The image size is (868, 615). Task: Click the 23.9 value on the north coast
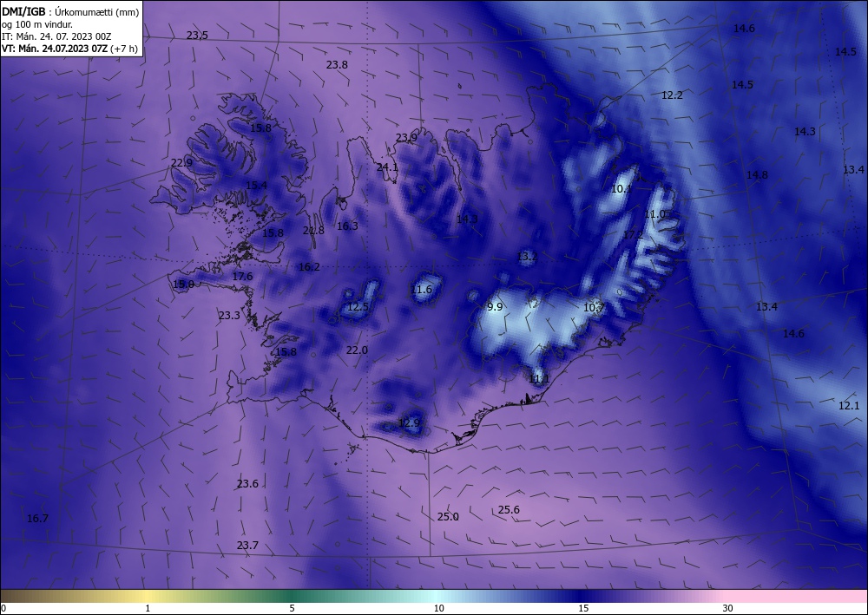coord(406,138)
